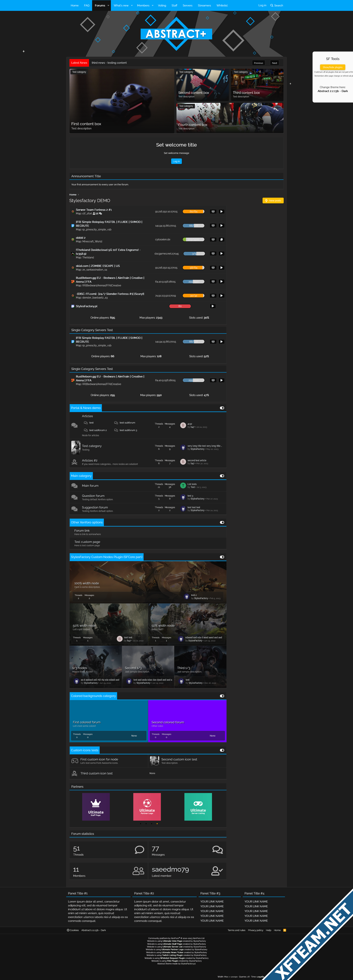The image size is (353, 980).
Task: Click the Members people statistic icon
Action: click(138, 871)
